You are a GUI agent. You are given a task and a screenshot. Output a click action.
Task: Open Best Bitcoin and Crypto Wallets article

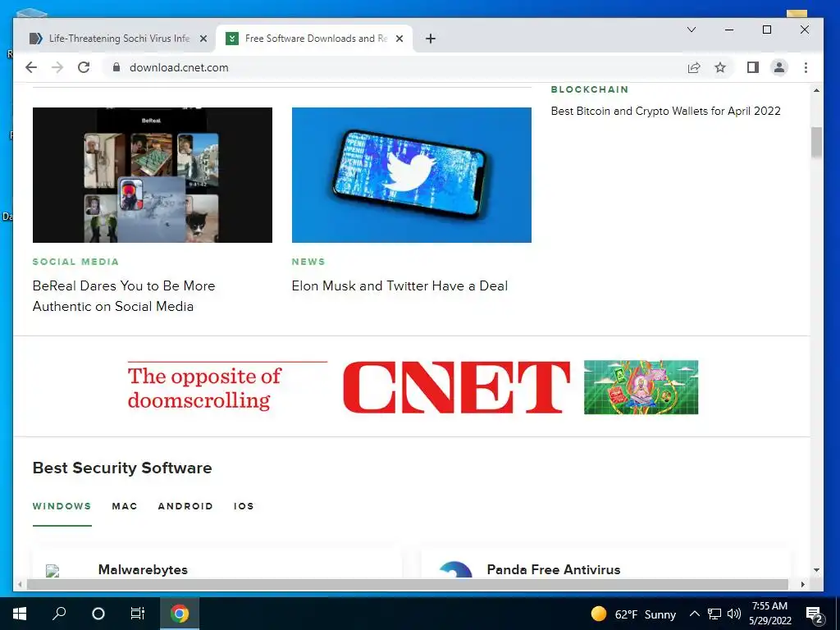[x=666, y=111]
